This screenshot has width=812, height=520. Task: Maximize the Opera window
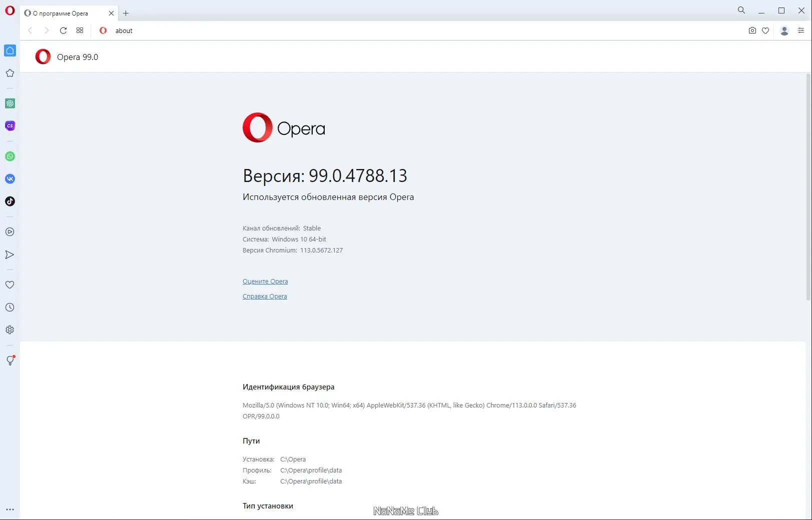(781, 10)
